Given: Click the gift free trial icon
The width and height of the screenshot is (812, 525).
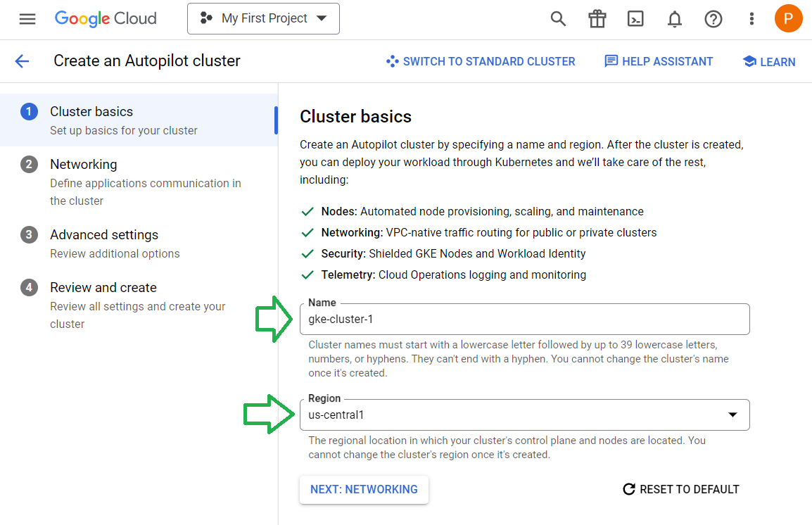Looking at the screenshot, I should pos(597,19).
